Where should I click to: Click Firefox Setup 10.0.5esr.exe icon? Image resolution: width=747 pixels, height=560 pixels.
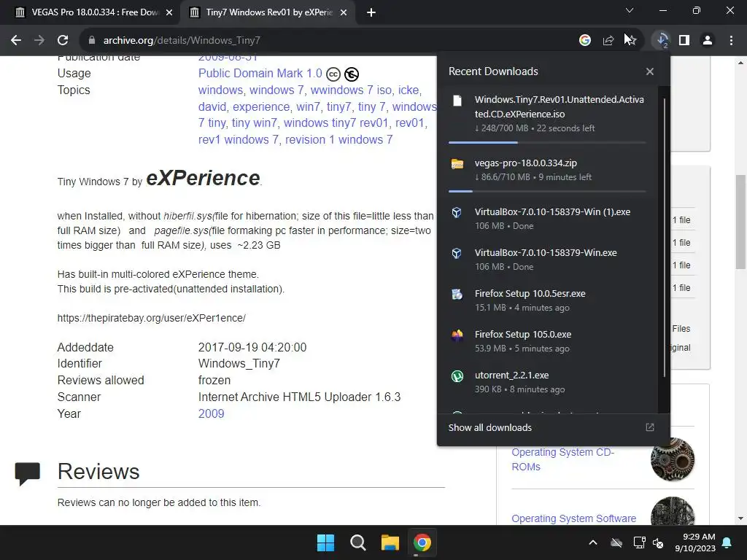[x=457, y=295]
